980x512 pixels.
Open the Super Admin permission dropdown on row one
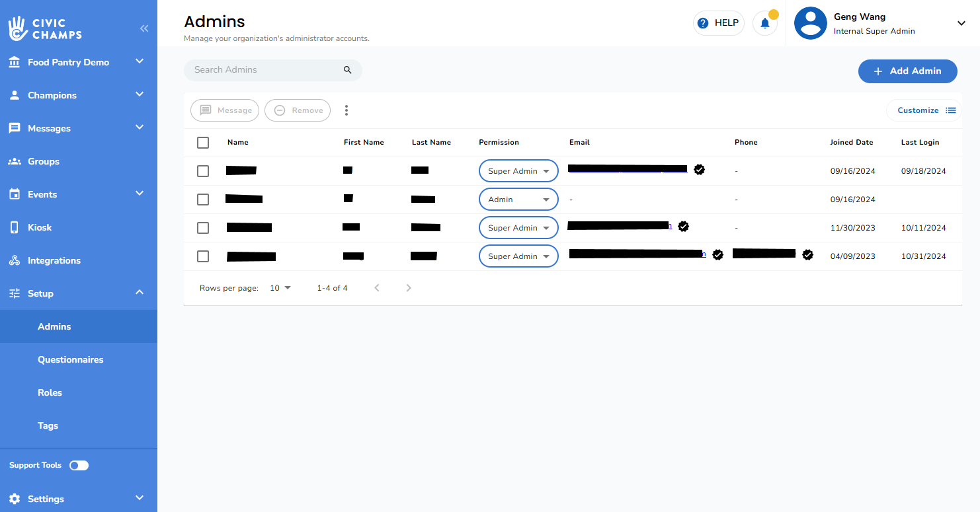click(518, 170)
